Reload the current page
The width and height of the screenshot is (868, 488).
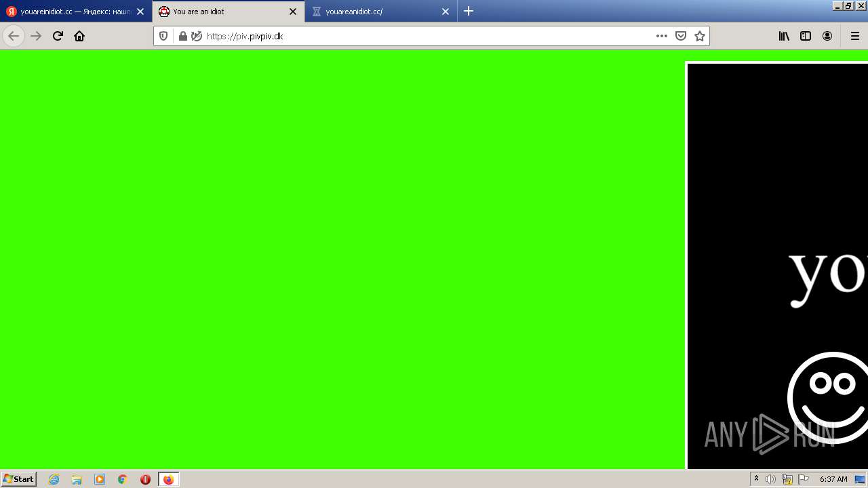pyautogui.click(x=58, y=36)
